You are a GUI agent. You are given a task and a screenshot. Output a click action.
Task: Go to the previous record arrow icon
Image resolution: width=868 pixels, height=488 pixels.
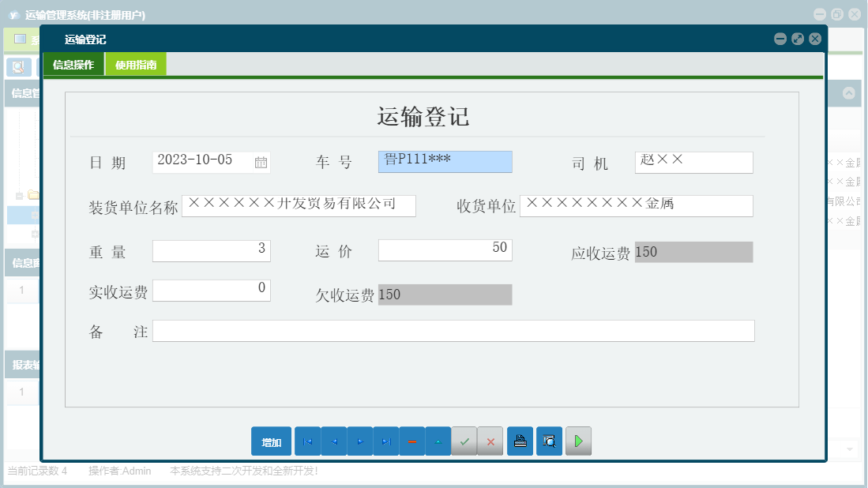coord(333,441)
